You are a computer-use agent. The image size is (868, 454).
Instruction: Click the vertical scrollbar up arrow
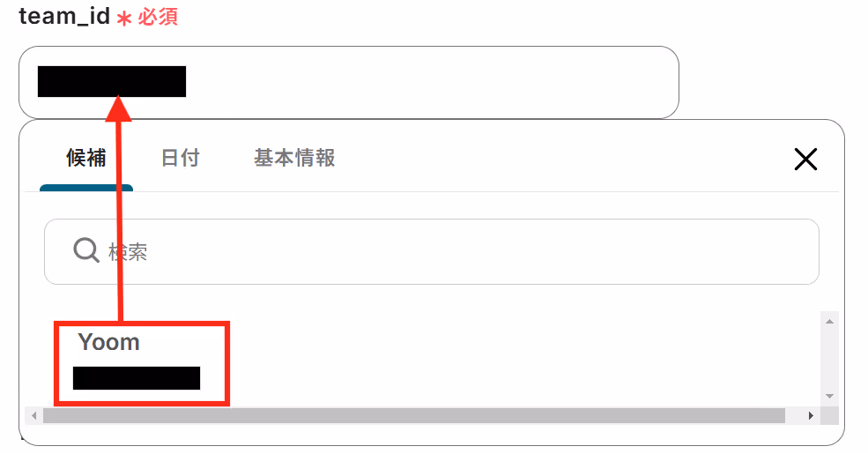(829, 322)
